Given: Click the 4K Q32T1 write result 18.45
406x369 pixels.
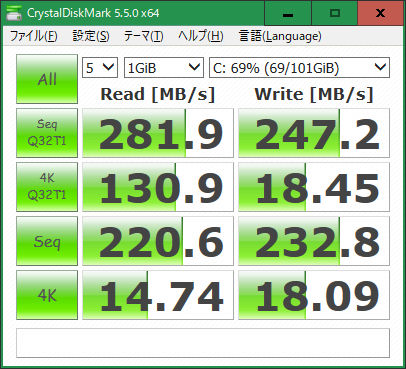Looking at the screenshot, I should 314,187.
